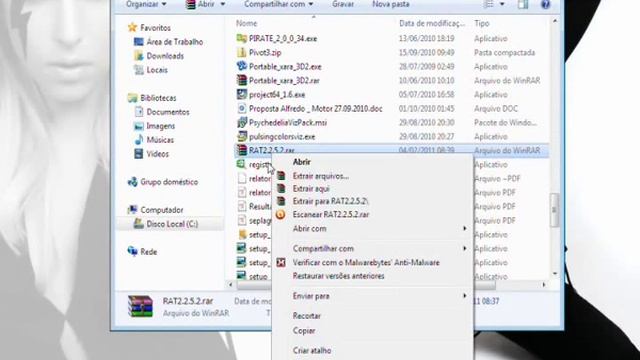Select the Proposta Alfredo doc file icon
640x360 pixels.
pos(242,108)
